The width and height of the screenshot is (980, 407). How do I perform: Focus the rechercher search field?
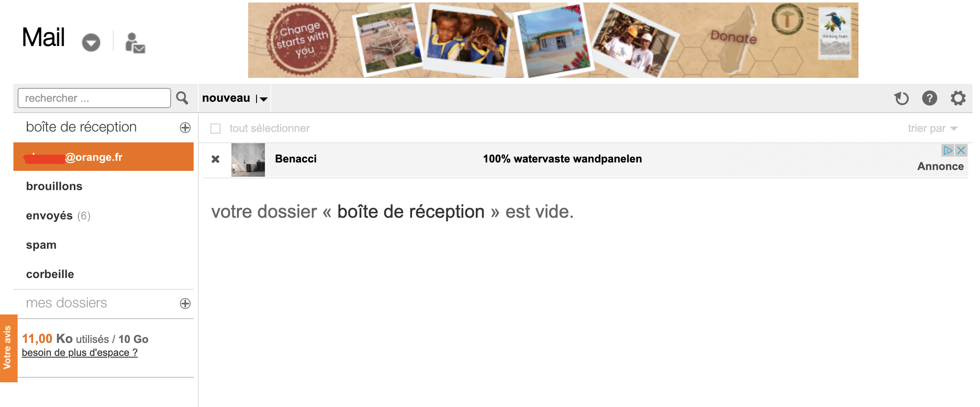tap(94, 98)
